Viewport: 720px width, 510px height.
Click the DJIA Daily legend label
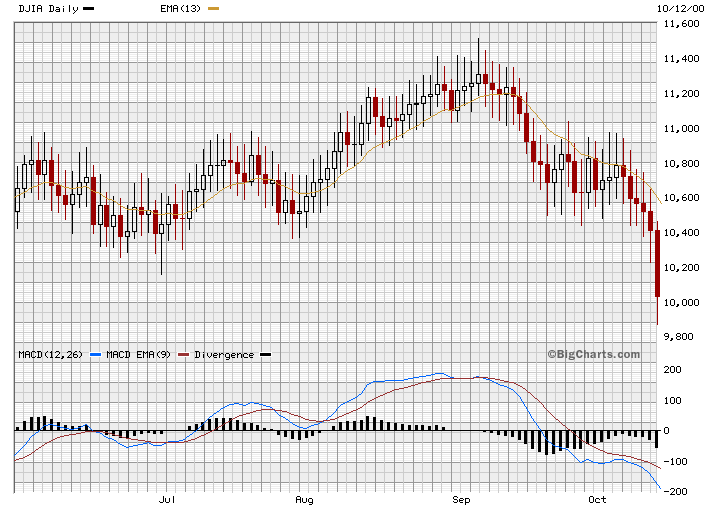click(48, 8)
